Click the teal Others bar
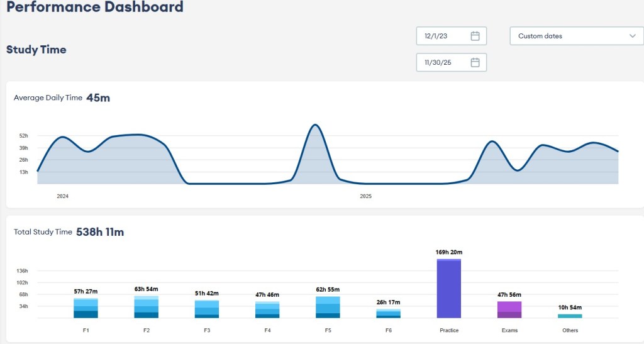Viewport: 644px width, 344px height. pos(570,316)
